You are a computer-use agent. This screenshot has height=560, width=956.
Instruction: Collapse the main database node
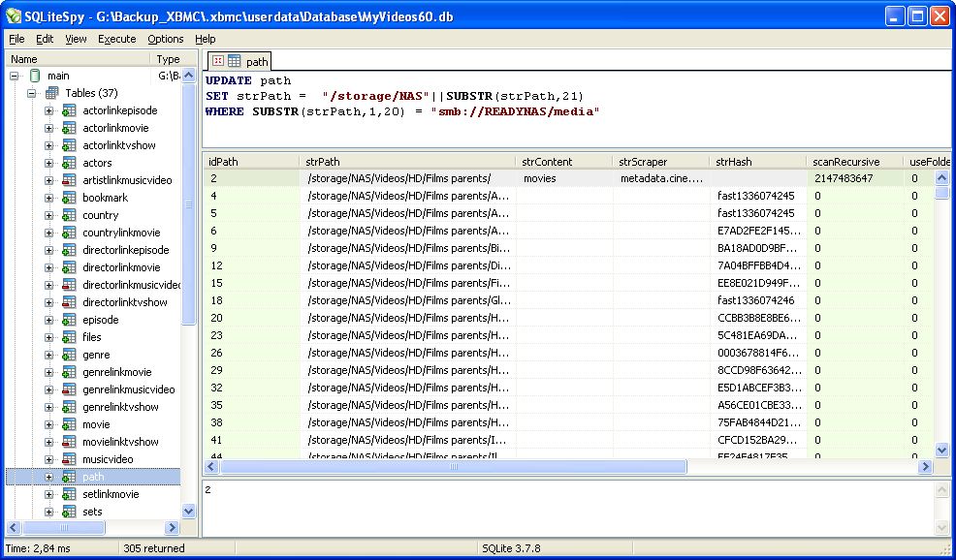[x=15, y=77]
